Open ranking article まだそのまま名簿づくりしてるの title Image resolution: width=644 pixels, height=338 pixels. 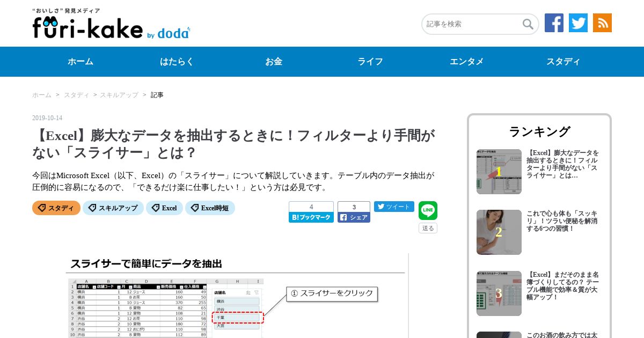pyautogui.click(x=562, y=286)
